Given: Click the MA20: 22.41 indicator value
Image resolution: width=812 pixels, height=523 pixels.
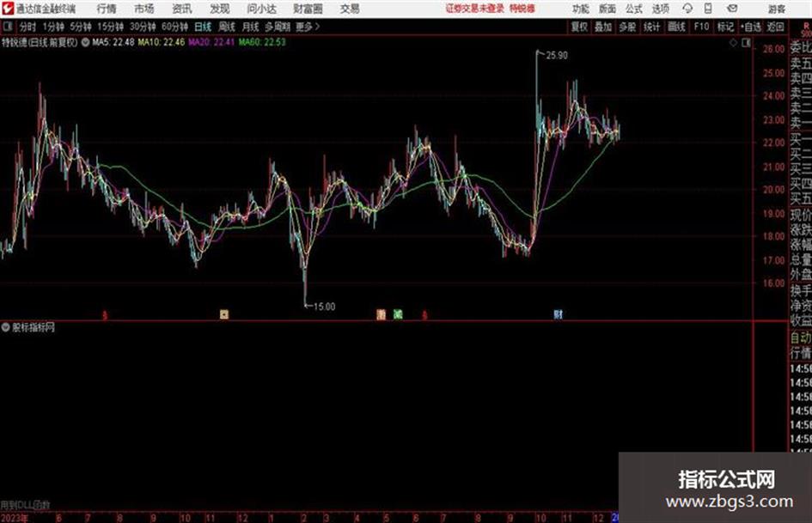Looking at the screenshot, I should pyautogui.click(x=211, y=42).
